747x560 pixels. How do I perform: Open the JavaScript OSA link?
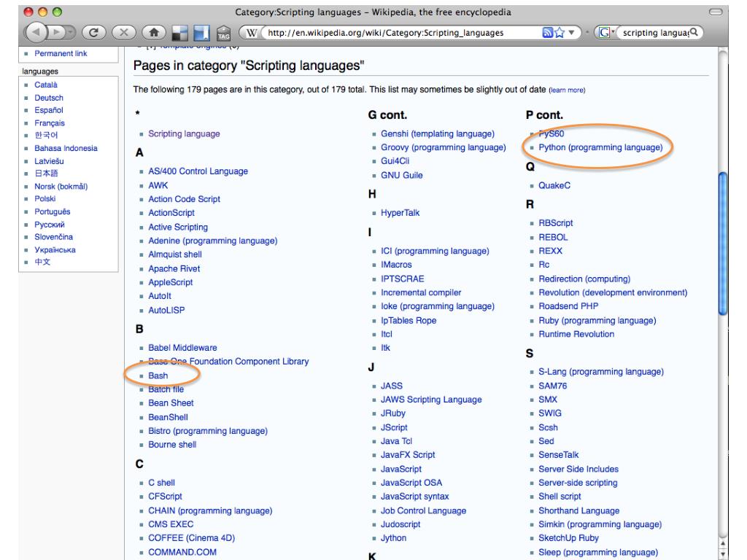click(x=411, y=483)
